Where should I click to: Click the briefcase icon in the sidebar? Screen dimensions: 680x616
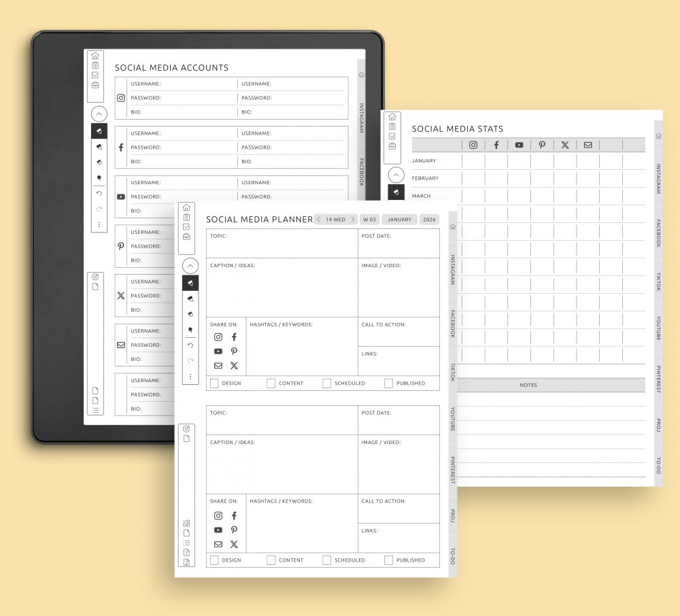tap(187, 237)
